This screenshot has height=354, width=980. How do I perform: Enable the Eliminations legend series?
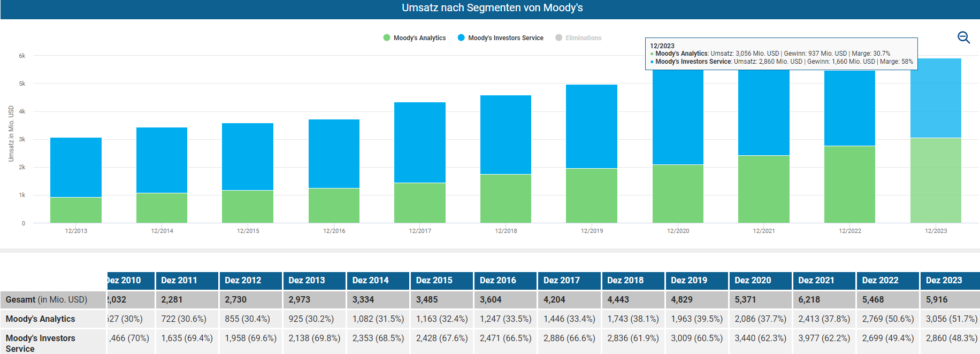pyautogui.click(x=578, y=38)
